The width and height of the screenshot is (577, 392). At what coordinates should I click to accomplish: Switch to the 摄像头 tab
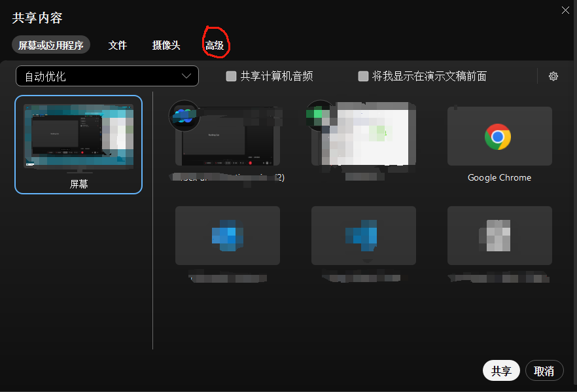(x=166, y=45)
